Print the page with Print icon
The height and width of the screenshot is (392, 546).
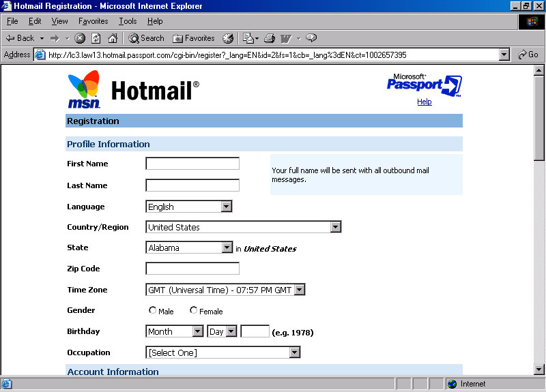click(269, 38)
